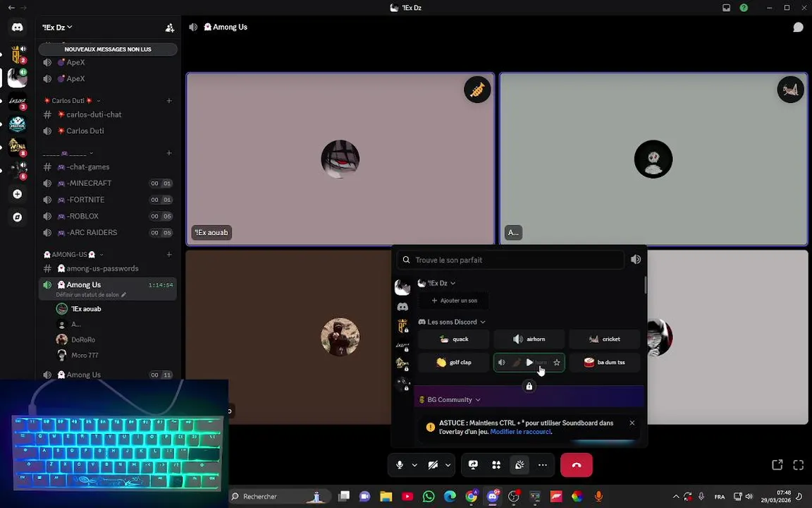This screenshot has height=508, width=812.
Task: Join the -ROBLOX voice channel
Action: 108,216
